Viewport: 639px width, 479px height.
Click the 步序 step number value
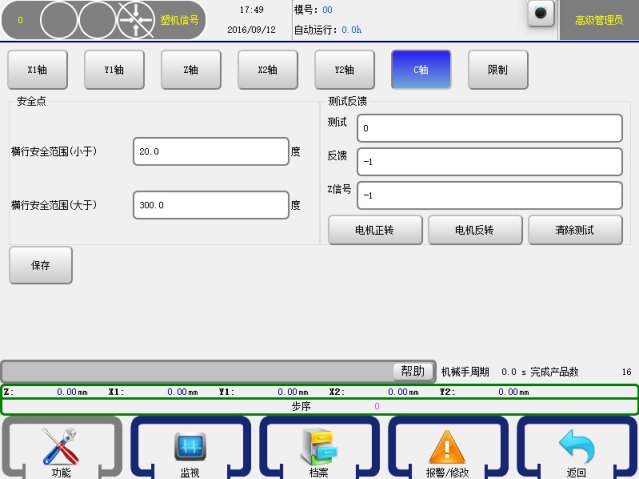click(377, 406)
